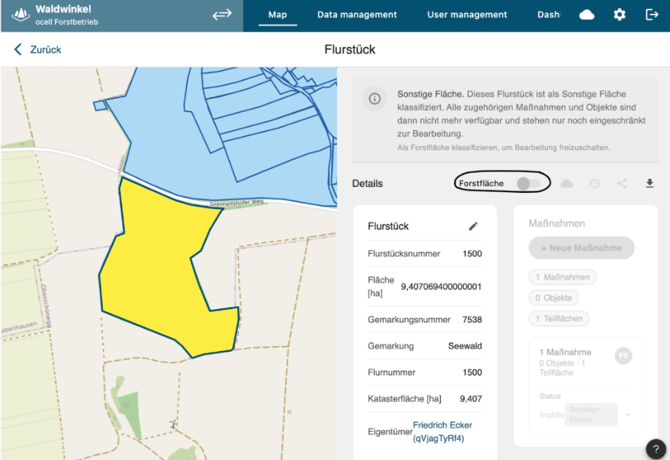Screen dimensions: 670x460
Task: Open the User management tab
Action: pos(467,15)
